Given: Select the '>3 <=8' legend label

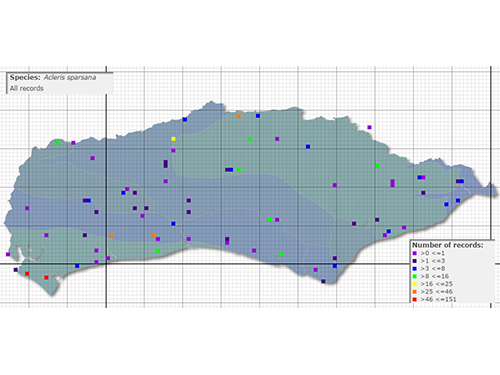Looking at the screenshot, I should pos(432,269).
